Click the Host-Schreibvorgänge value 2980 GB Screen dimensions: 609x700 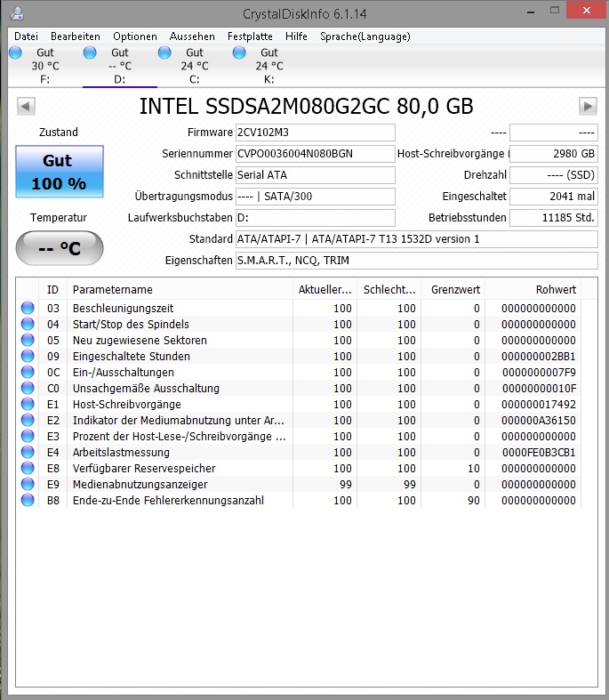pos(554,154)
